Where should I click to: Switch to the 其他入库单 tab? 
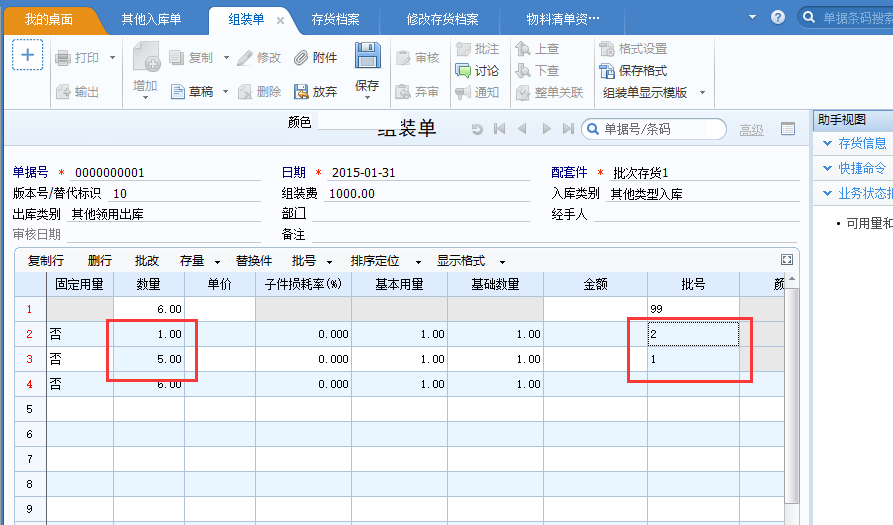click(151, 19)
